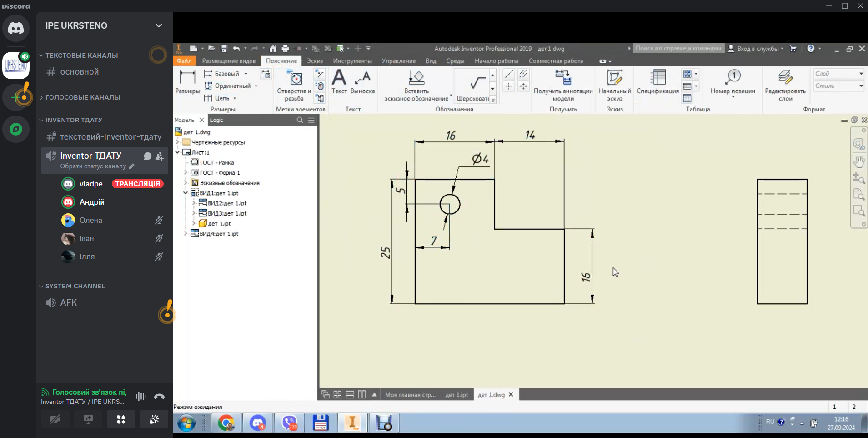868x438 pixels.
Task: Turn on camera in Discord voice panel
Action: (55, 419)
